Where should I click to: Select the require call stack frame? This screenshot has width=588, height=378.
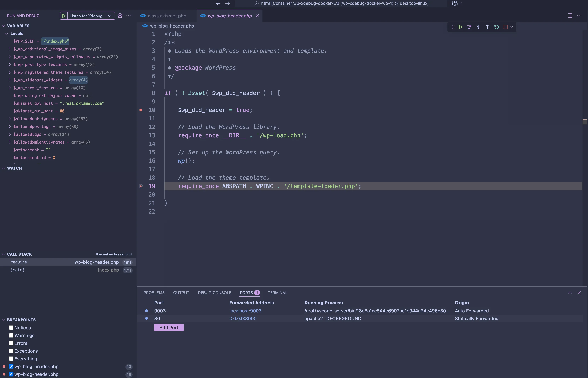(68, 262)
